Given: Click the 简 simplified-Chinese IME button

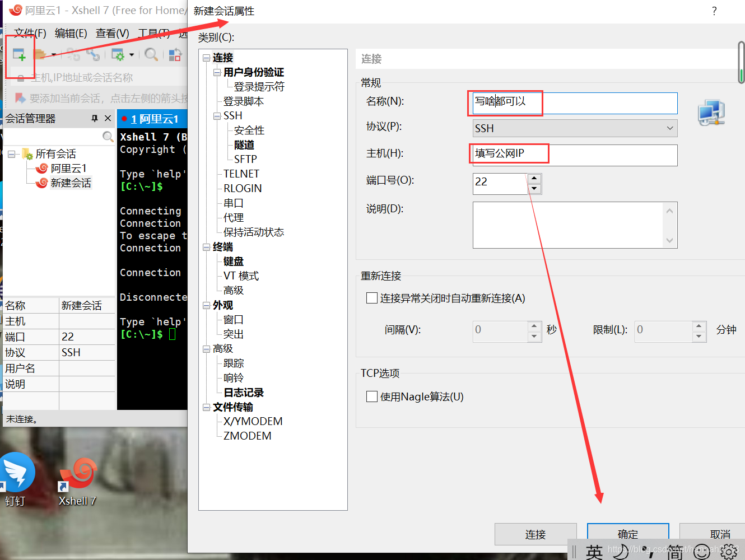Looking at the screenshot, I should tap(675, 552).
